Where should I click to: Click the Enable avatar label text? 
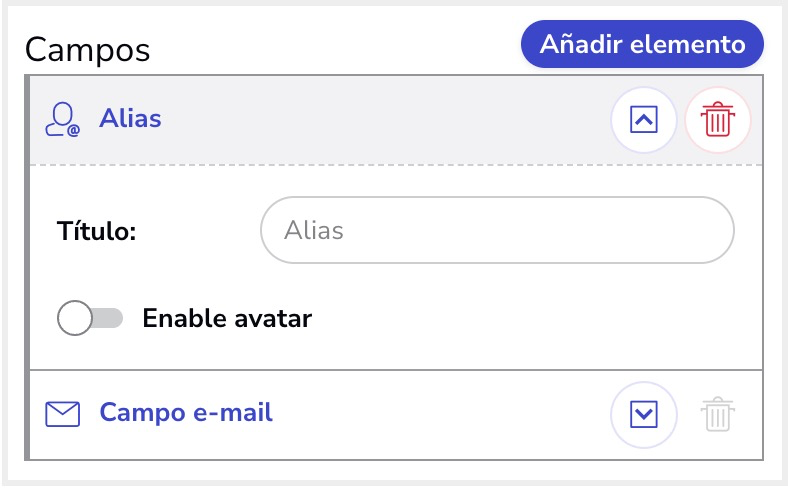click(227, 318)
